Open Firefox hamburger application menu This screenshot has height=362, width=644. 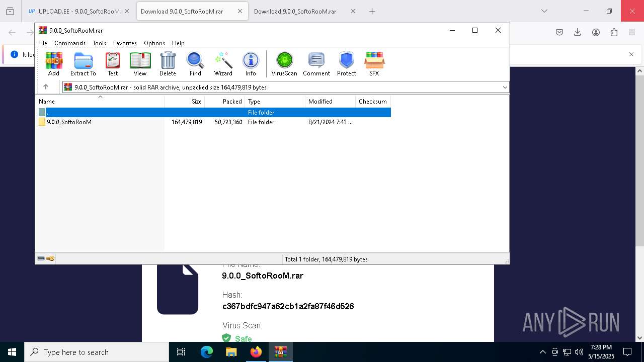point(632,32)
